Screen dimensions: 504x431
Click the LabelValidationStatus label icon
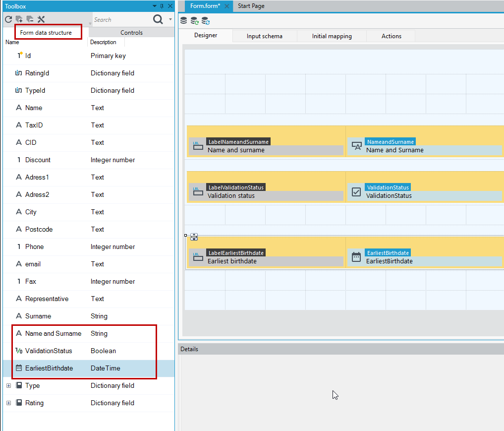tap(198, 192)
